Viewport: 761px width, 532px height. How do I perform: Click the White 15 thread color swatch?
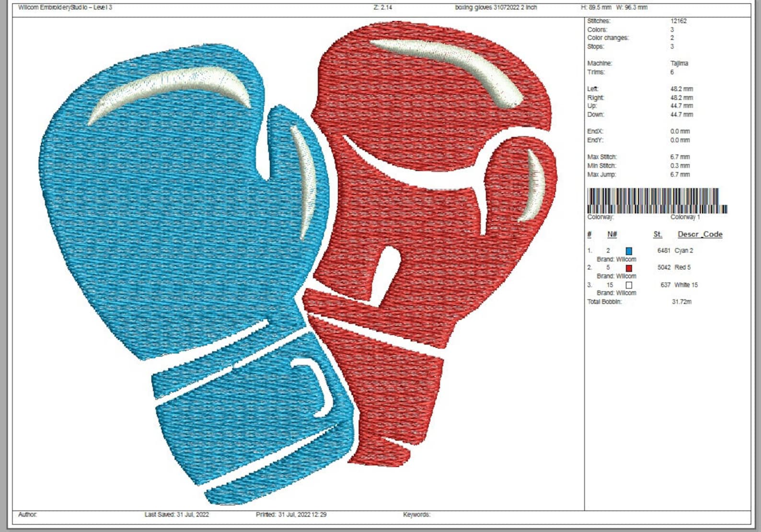click(x=629, y=285)
